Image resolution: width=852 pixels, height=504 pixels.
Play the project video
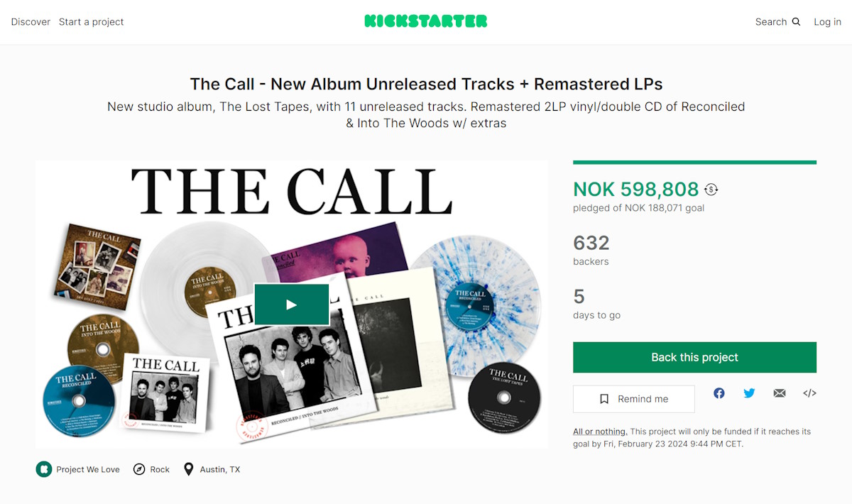point(291,305)
